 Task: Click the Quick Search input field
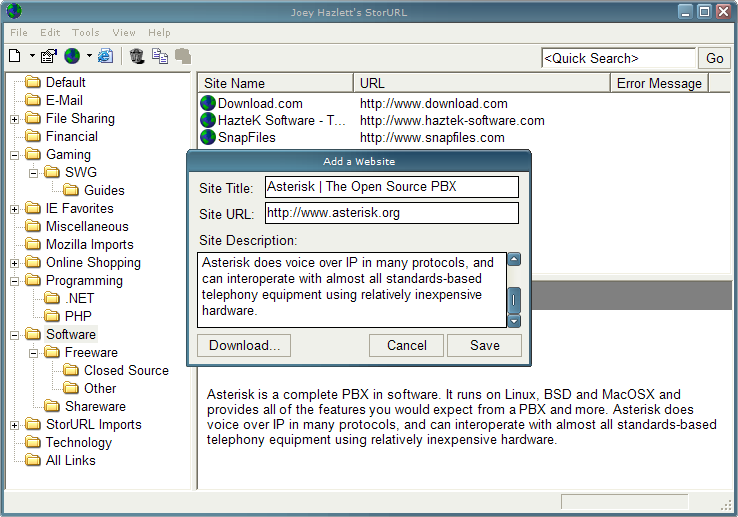(x=617, y=58)
